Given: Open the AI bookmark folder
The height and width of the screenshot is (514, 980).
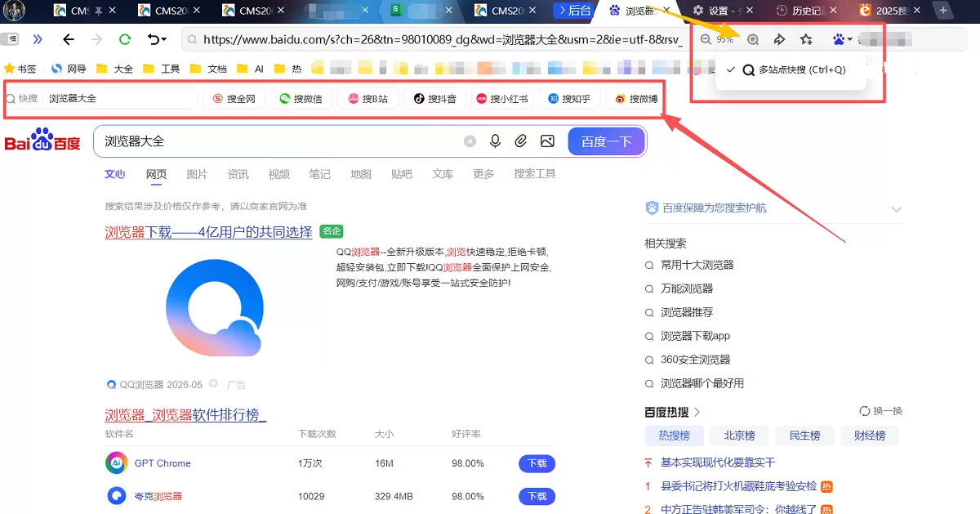Looking at the screenshot, I should coord(251,69).
